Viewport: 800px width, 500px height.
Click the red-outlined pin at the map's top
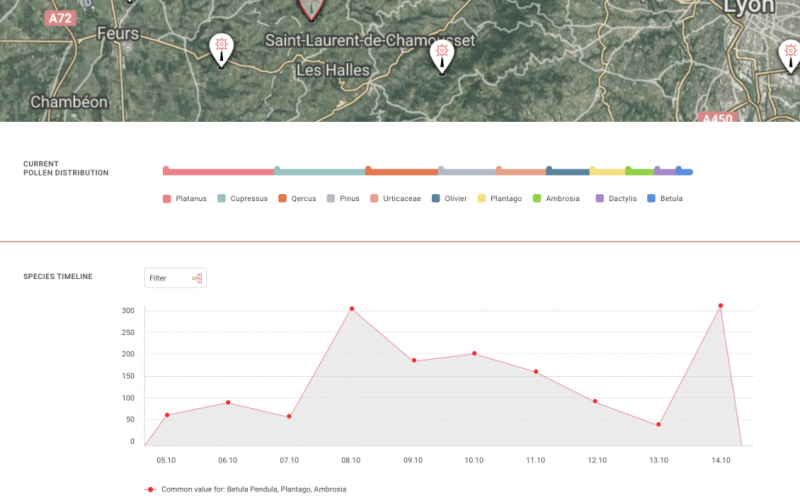coord(311,8)
